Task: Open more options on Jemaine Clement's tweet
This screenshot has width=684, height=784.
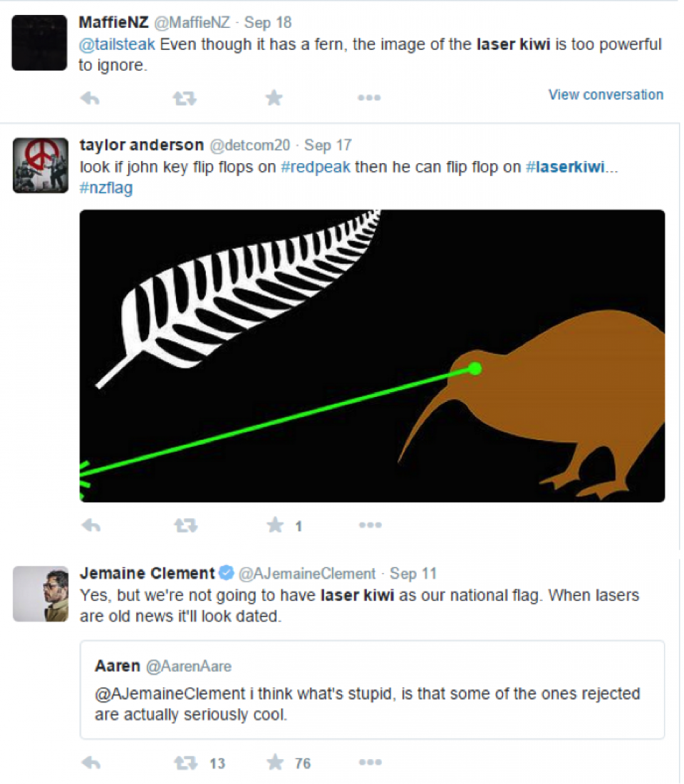Action: 370,763
